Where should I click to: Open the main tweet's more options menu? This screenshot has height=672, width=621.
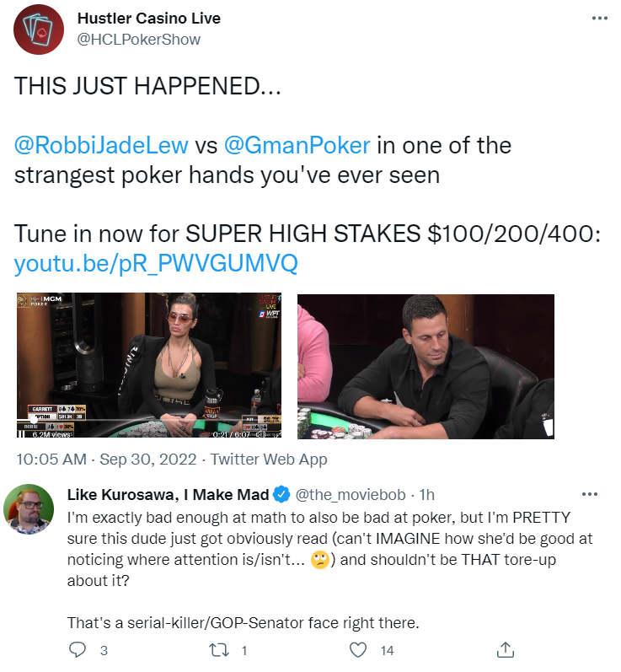[599, 17]
